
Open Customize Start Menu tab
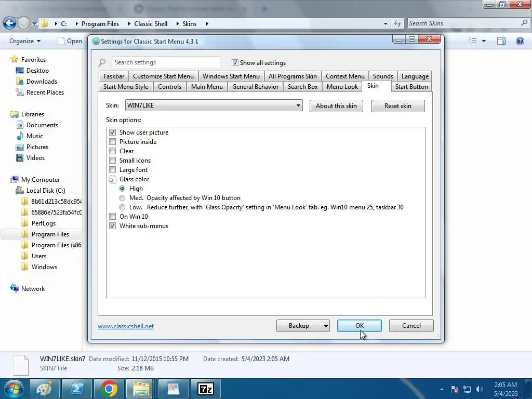163,76
